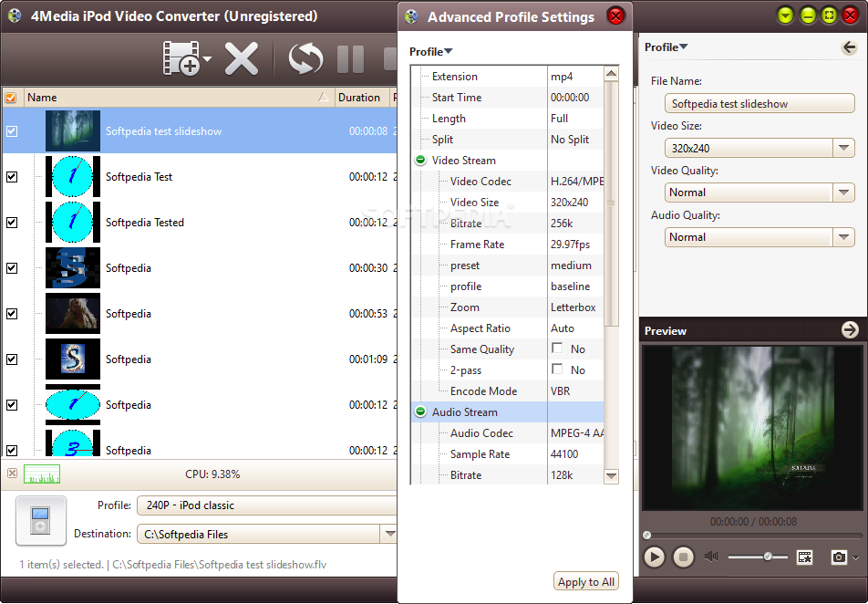The image size is (868, 604).
Task: Open the Profile menu in the dialog
Action: 430,51
